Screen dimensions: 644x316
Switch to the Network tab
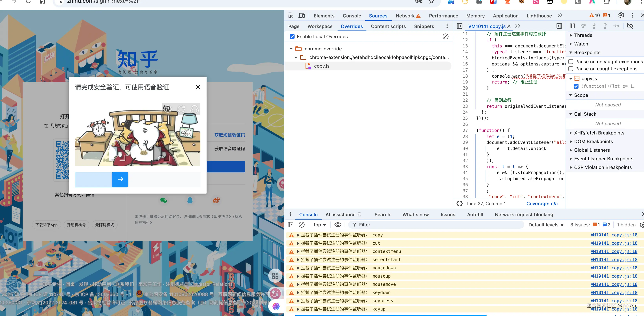coord(405,16)
